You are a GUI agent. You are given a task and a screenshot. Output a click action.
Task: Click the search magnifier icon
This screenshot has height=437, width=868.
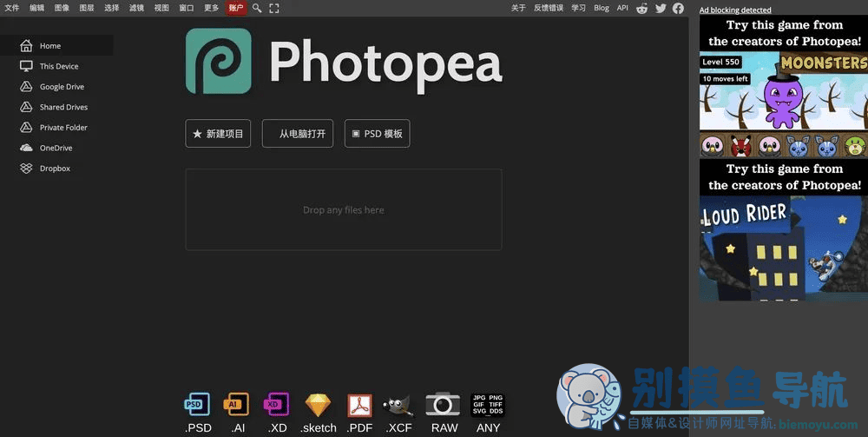257,8
